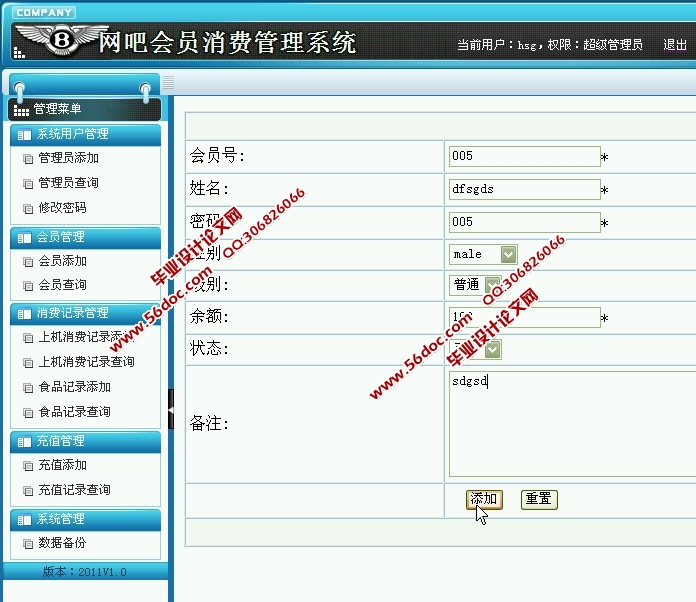Click the panel icon next to 系统管理
The image size is (696, 602).
[24, 519]
